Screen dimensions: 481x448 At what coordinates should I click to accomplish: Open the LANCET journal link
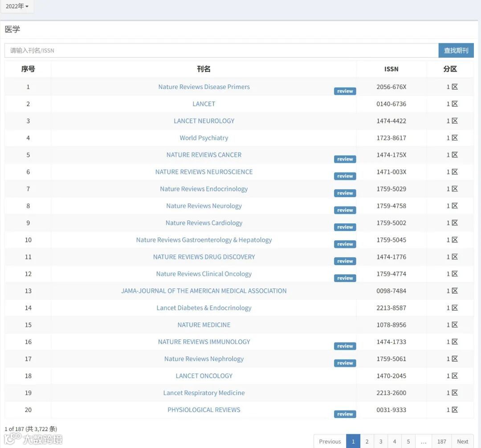click(x=204, y=104)
